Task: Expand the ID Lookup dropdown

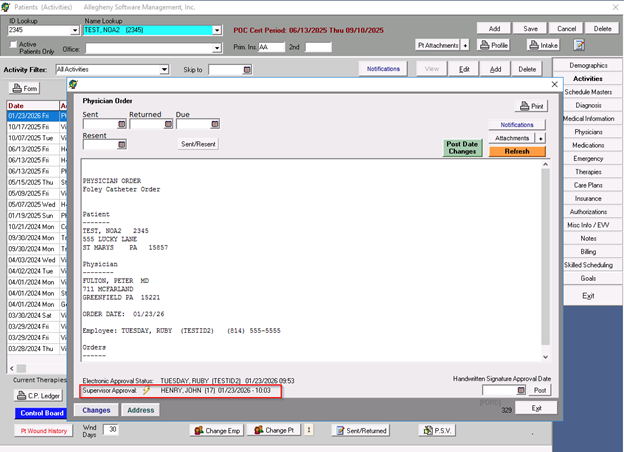Action: point(75,30)
